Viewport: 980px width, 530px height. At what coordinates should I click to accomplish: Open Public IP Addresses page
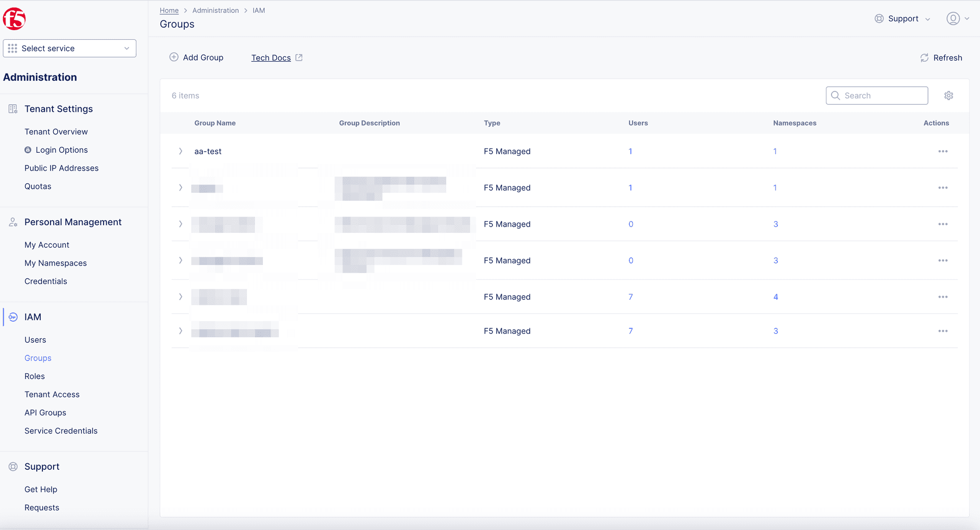point(61,168)
